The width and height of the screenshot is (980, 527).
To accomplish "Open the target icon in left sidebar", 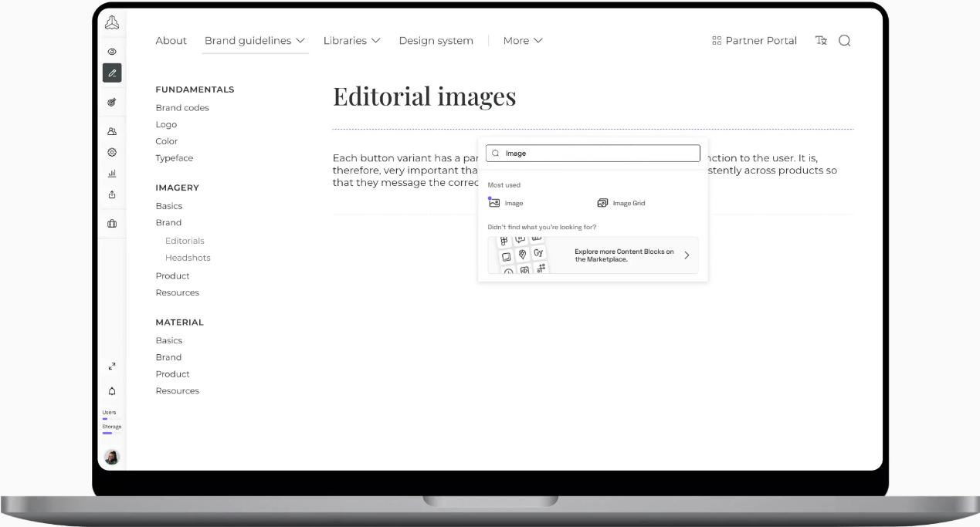I will click(x=112, y=102).
